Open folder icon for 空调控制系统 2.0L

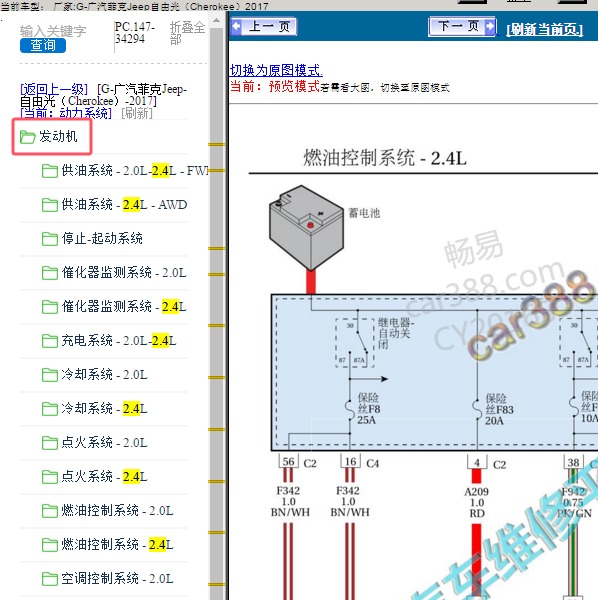click(x=50, y=579)
